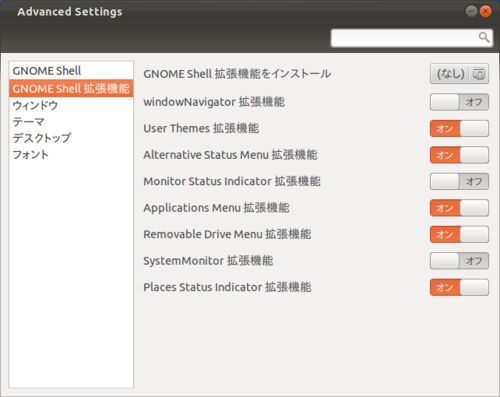Disable Alternative Status Menu extension toggle
Image resolution: width=500 pixels, height=397 pixels.
459,155
